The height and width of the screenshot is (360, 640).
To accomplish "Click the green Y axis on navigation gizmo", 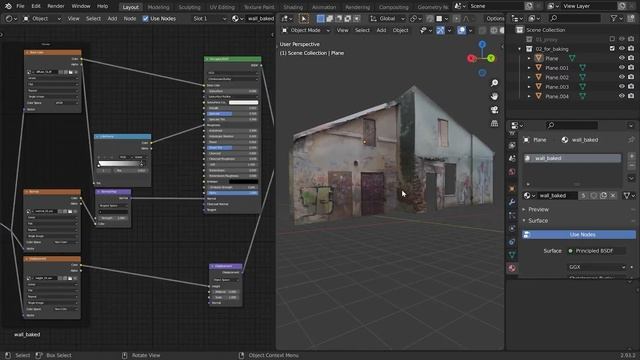I will (491, 58).
